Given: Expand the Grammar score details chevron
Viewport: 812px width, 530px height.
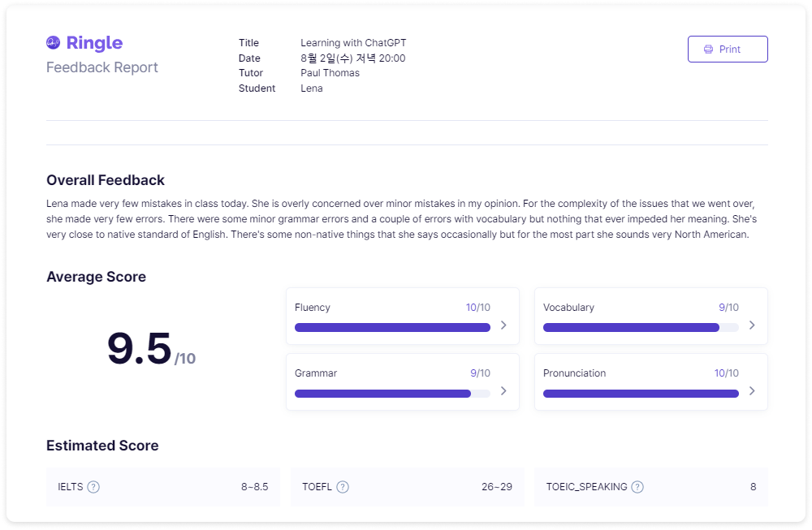Looking at the screenshot, I should 503,390.
